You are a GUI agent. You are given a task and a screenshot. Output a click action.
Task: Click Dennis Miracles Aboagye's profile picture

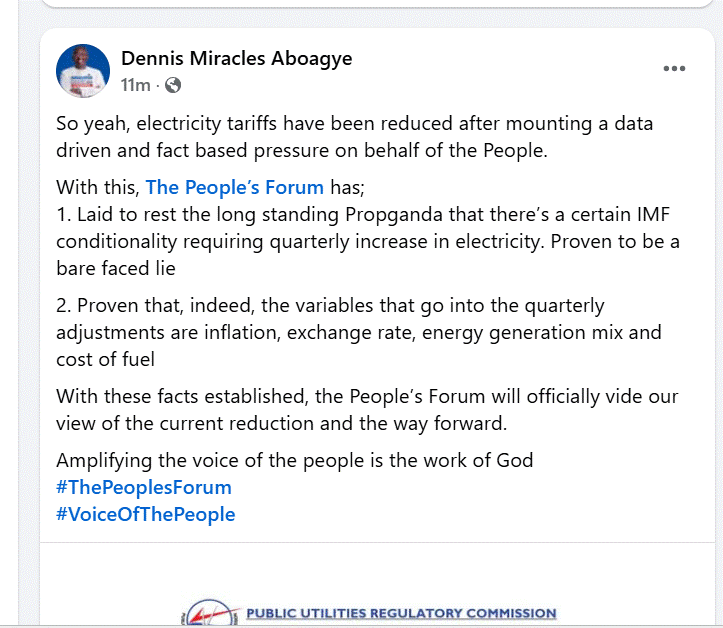[83, 71]
